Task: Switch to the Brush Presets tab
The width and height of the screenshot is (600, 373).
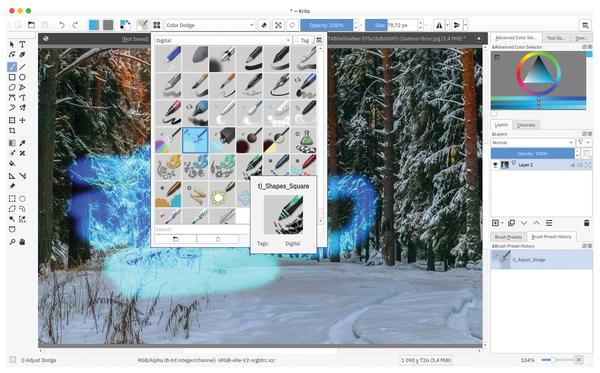Action: pyautogui.click(x=508, y=237)
